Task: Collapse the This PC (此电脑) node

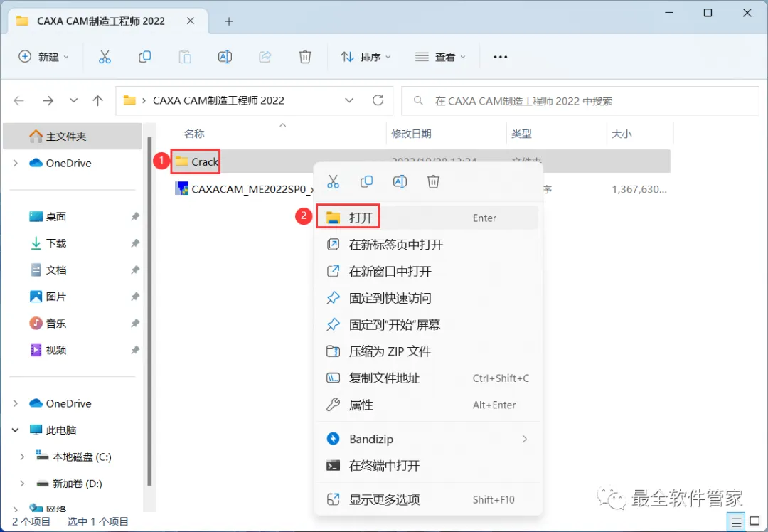Action: pos(16,430)
